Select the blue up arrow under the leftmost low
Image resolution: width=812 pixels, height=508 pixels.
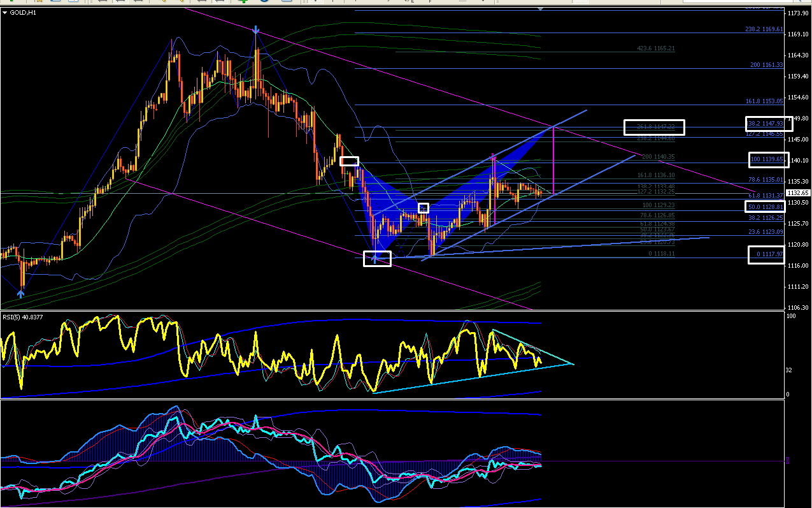coord(21,293)
